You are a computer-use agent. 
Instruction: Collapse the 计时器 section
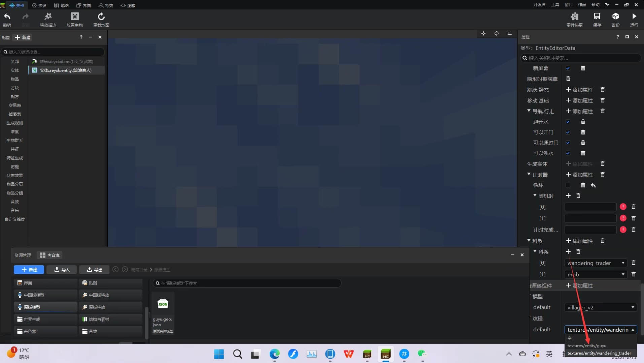pyautogui.click(x=529, y=174)
